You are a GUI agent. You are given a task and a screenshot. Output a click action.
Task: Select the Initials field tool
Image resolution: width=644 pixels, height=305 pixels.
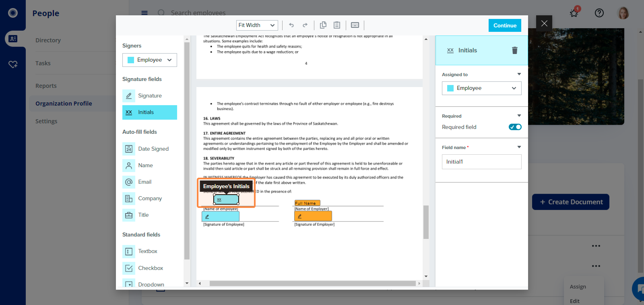[x=150, y=112]
